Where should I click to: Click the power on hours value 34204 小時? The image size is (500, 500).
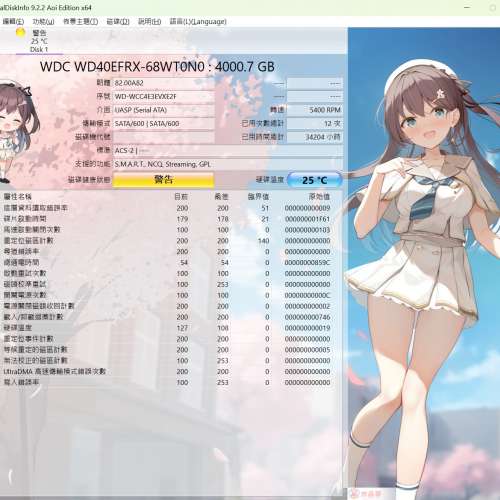click(315, 137)
